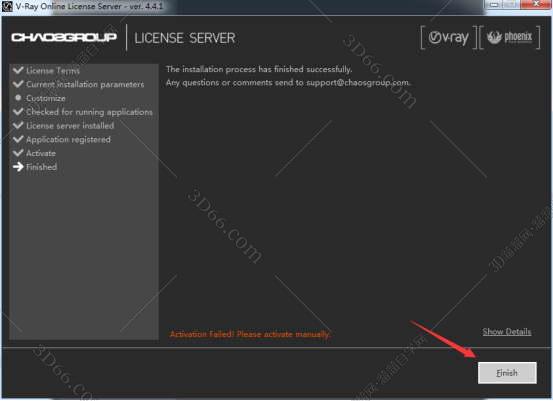This screenshot has height=401, width=553.
Task: Click the checkmark beside License Terms
Action: (x=18, y=70)
